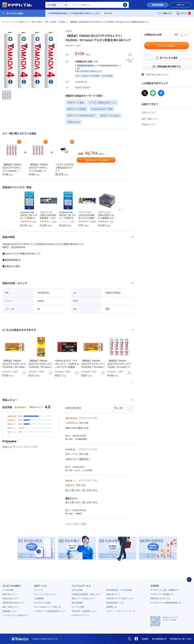Advance the bestseller carousel with right arrow
The width and height of the screenshot is (194, 644).
[120, 209]
